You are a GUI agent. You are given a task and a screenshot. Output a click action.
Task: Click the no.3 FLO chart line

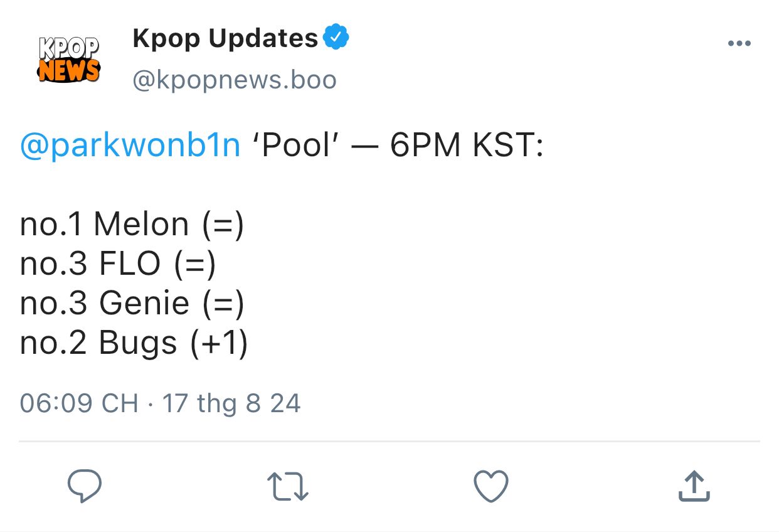pos(118,264)
